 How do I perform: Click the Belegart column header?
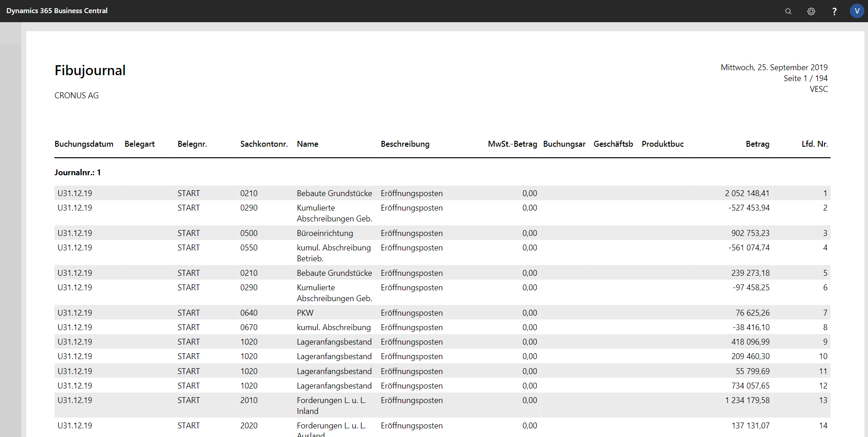click(x=139, y=144)
